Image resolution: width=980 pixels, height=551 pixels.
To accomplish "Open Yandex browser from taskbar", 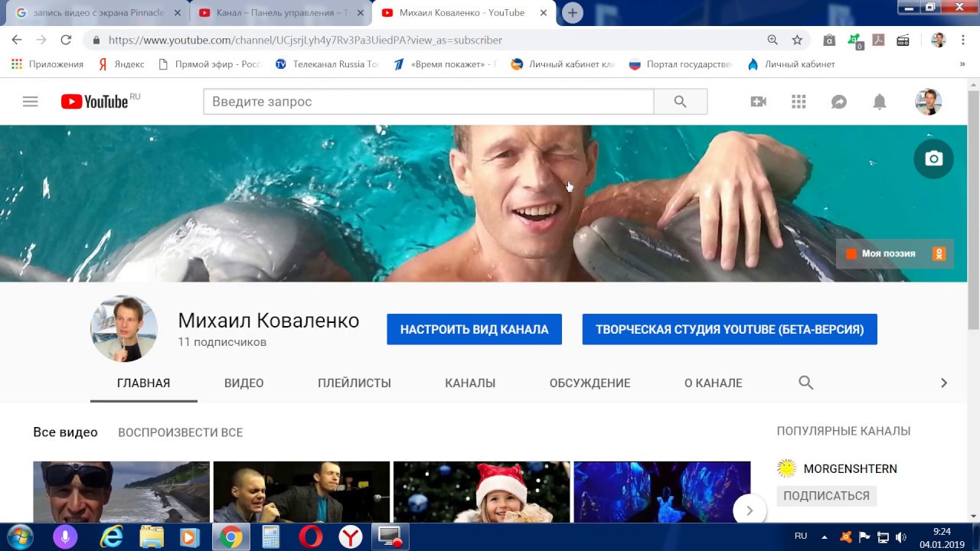I will pyautogui.click(x=351, y=537).
